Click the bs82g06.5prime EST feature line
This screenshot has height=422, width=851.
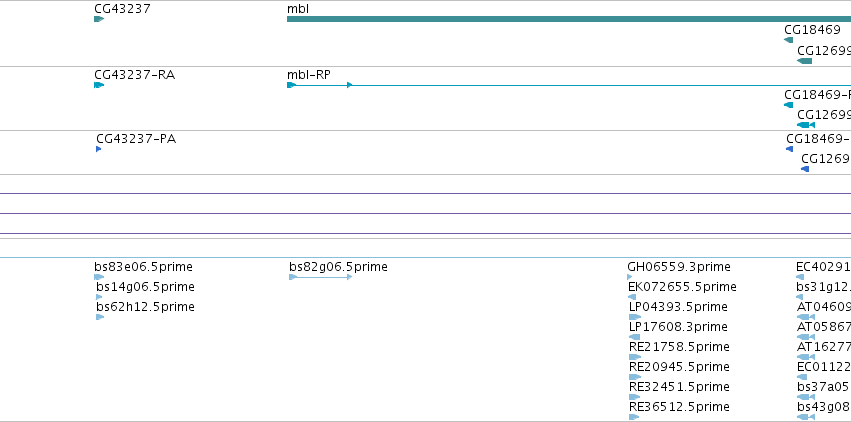(x=321, y=277)
